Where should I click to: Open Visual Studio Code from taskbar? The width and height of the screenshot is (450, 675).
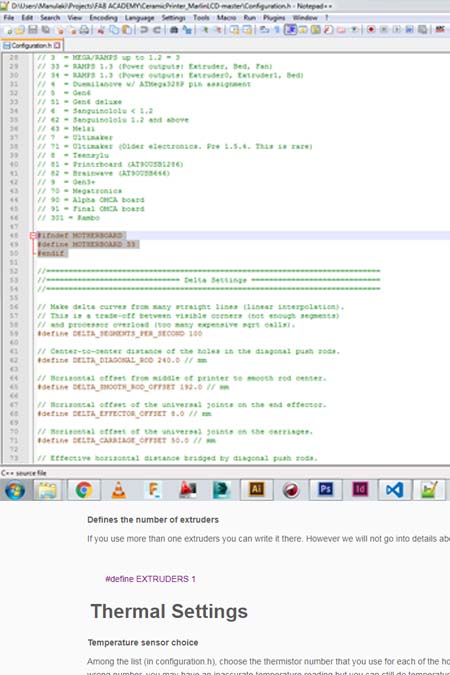(394, 490)
